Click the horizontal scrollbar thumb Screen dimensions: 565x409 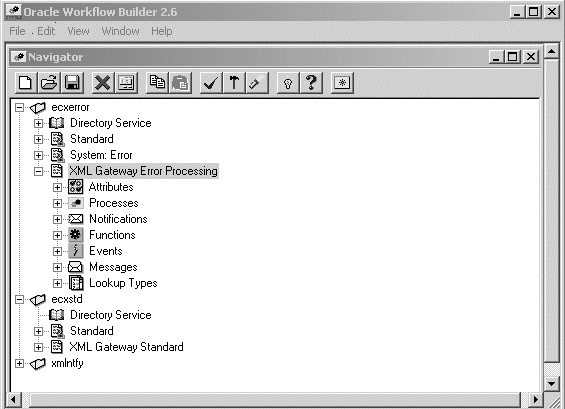[275, 399]
